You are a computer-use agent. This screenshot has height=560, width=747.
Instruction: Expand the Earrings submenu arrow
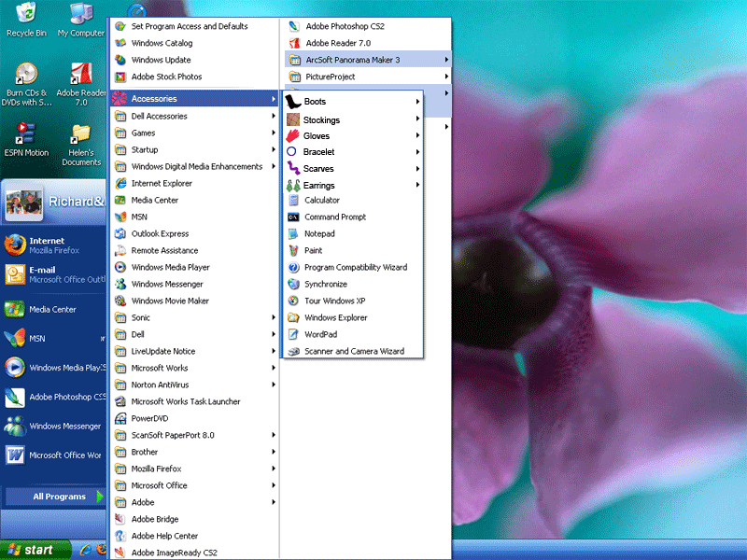pyautogui.click(x=417, y=185)
